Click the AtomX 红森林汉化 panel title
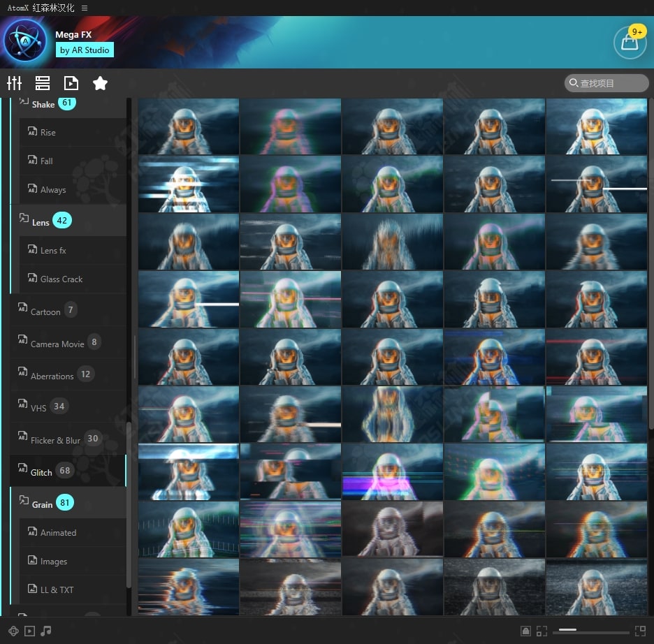 point(41,8)
